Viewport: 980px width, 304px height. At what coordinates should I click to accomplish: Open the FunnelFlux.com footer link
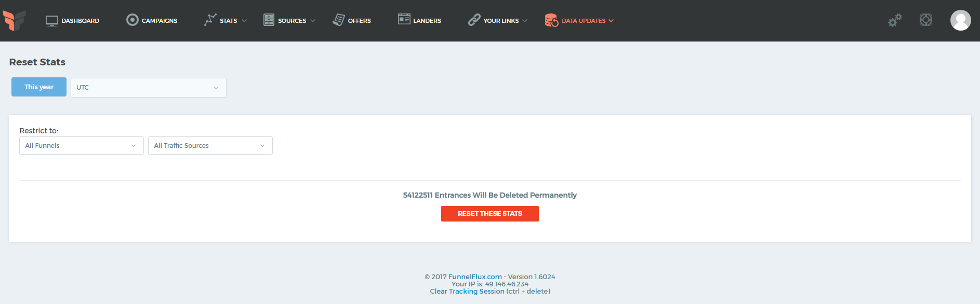click(x=475, y=277)
